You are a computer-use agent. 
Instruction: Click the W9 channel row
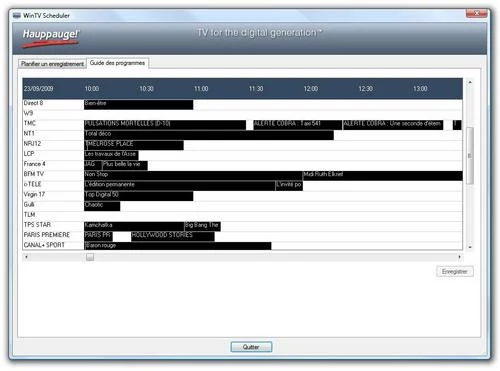pyautogui.click(x=242, y=115)
